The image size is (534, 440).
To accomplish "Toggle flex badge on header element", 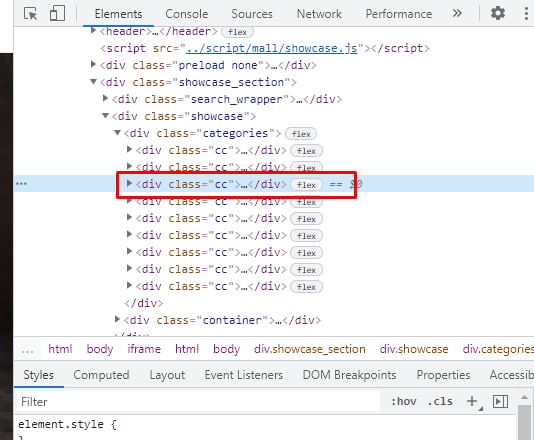I will click(237, 32).
